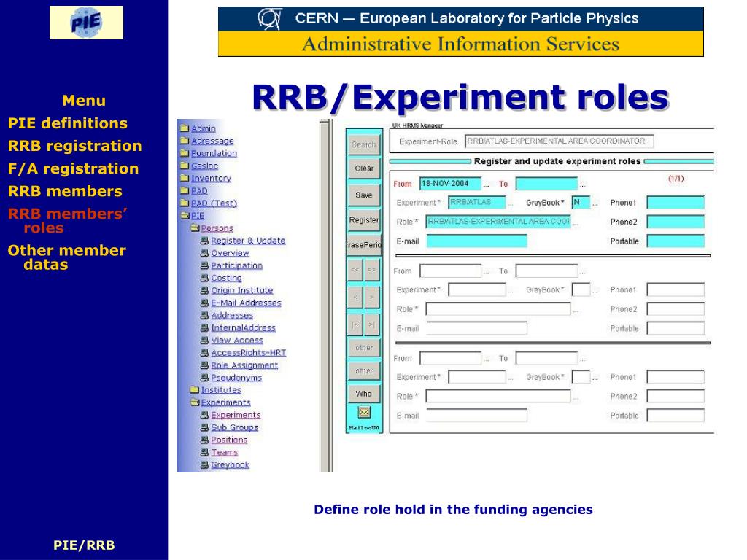Collapse the open PIE folder
Image resolution: width=747 pixels, height=560 pixels.
[x=185, y=215]
